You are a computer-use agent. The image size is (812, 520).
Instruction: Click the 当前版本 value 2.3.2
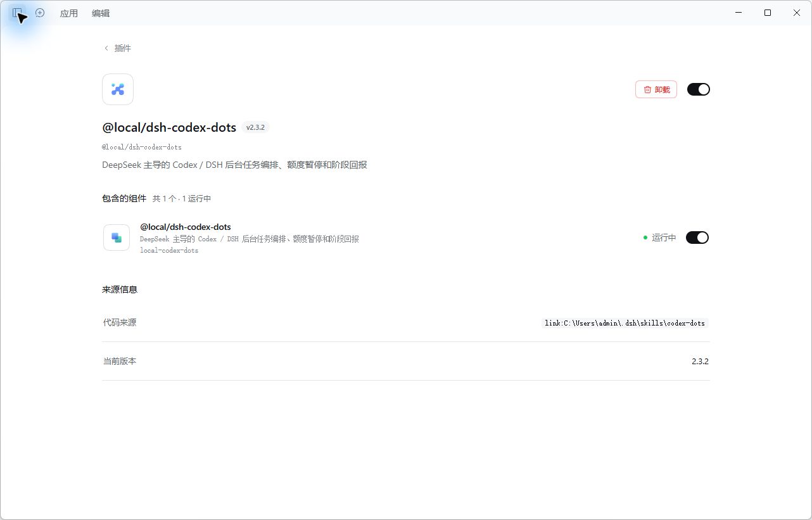(x=700, y=361)
